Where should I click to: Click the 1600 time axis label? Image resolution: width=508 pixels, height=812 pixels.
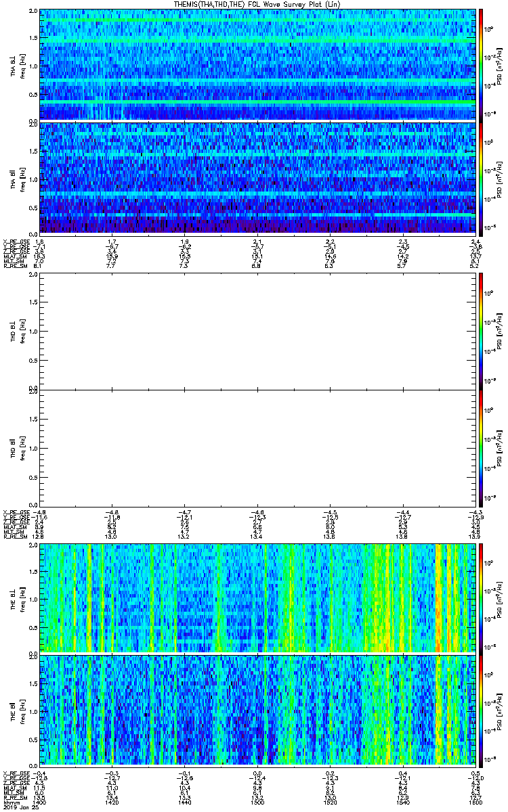point(475,803)
